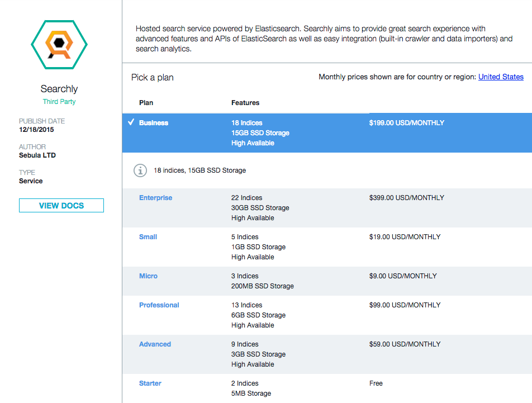Screen dimensions: 532x403
Task: Click the PUBLISH DATE label
Action: tap(42, 121)
